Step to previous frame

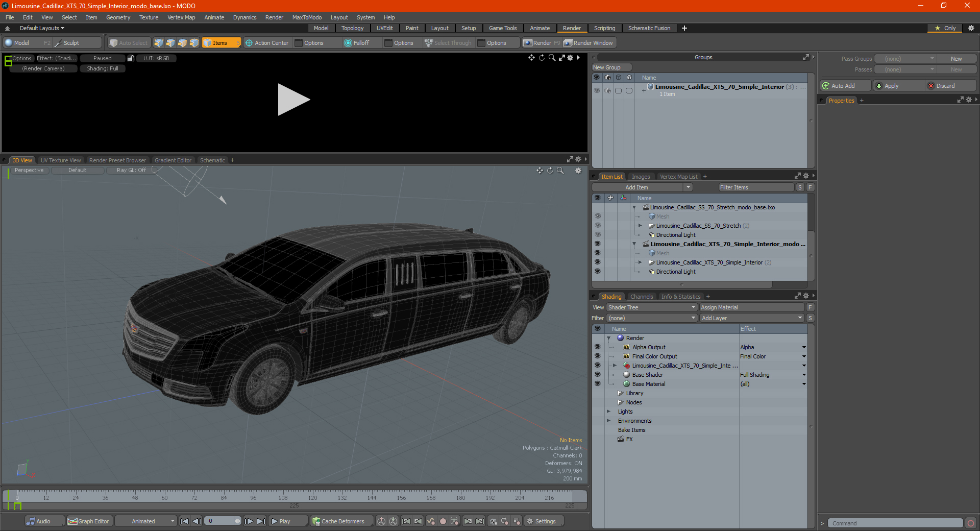197,521
